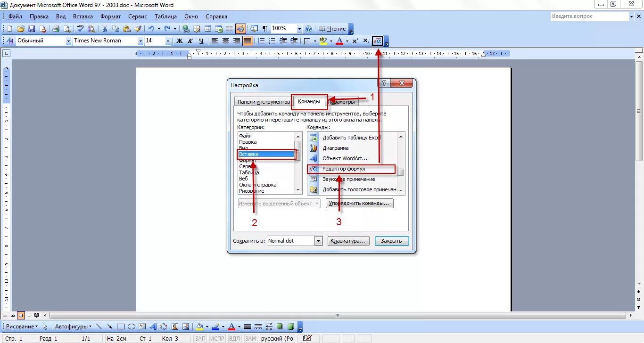Viewport: 644px width, 343px height.
Task: Apply superscript formatting (x²)
Action: tap(355, 41)
